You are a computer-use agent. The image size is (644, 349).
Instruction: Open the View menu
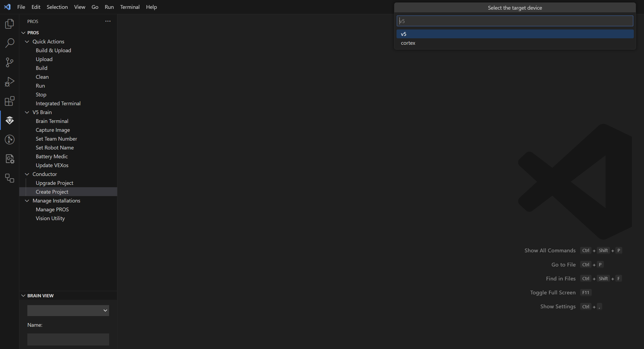(80, 7)
